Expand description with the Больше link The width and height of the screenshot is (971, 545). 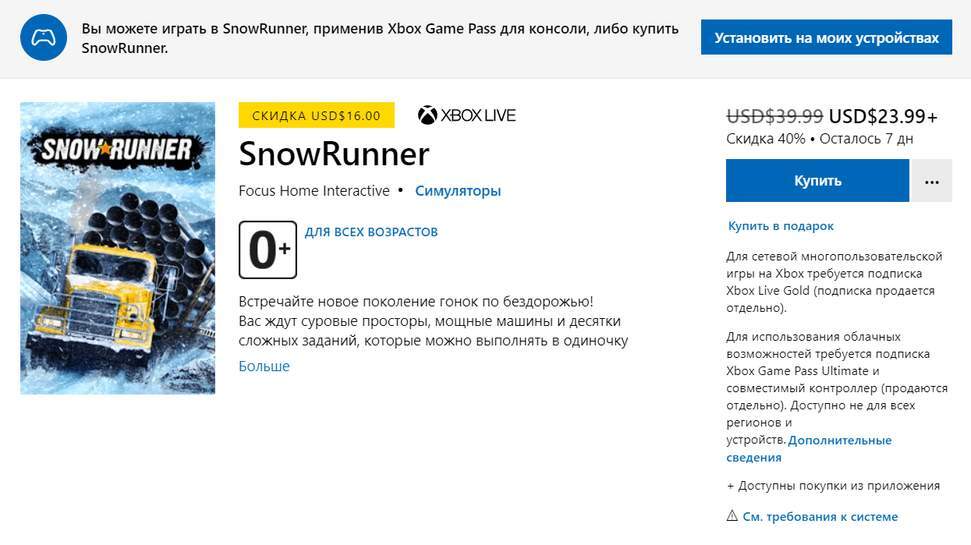coord(264,366)
